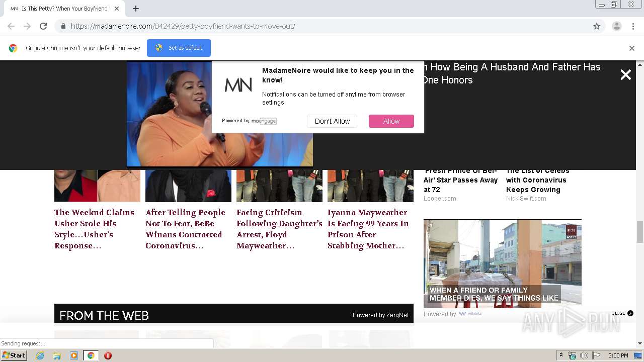Go back to the previous page

click(11, 26)
